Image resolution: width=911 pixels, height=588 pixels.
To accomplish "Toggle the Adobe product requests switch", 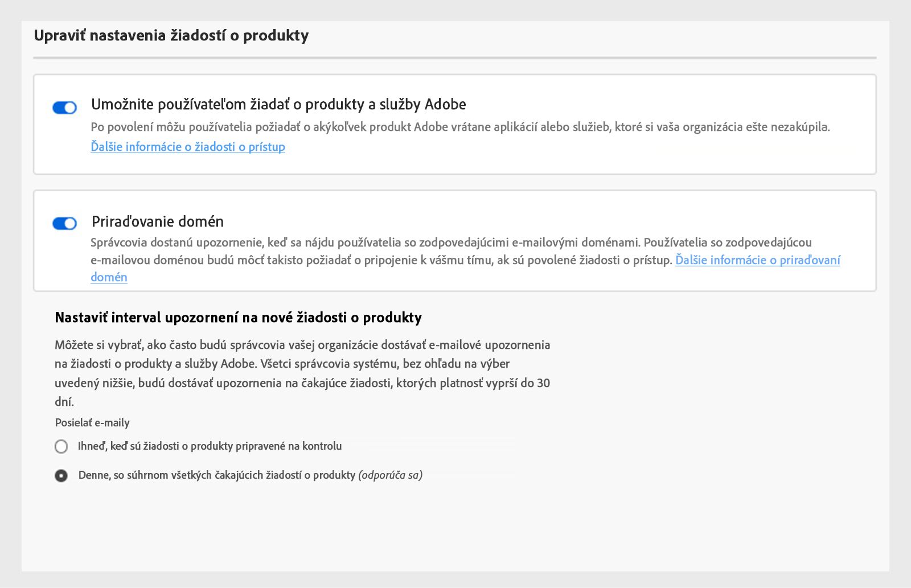I will [x=64, y=108].
